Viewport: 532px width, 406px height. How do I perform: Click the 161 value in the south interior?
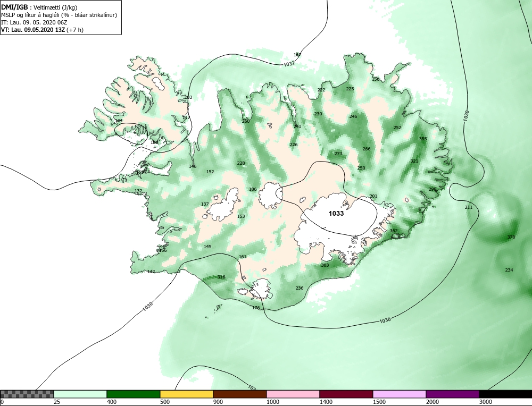click(243, 257)
